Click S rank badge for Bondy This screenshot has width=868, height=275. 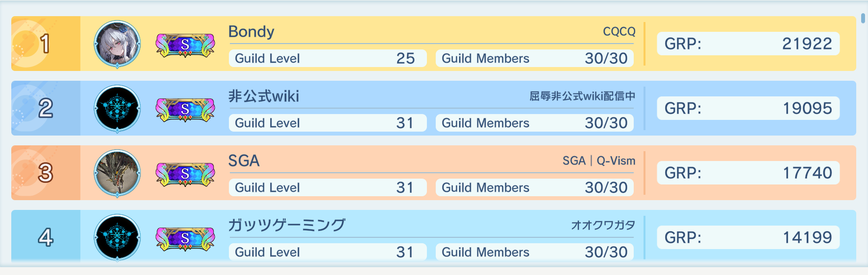pyautogui.click(x=185, y=45)
